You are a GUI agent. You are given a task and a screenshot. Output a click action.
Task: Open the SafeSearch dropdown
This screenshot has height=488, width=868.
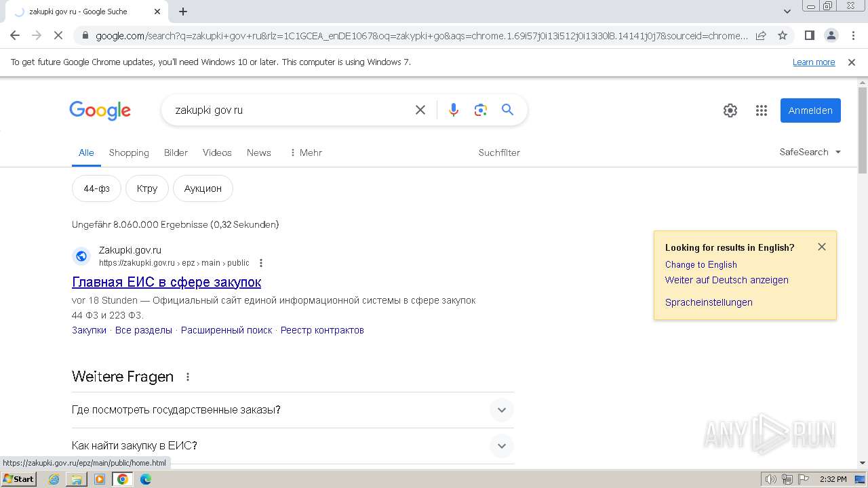point(810,152)
